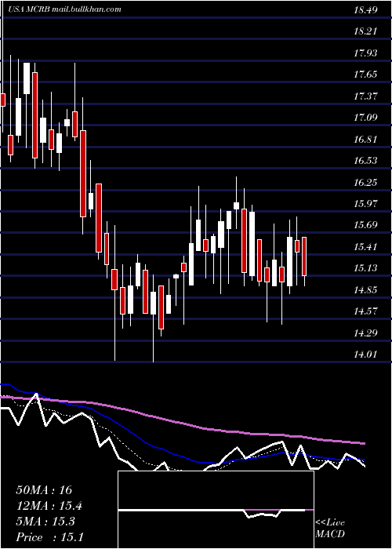Click the 17.65 price axis label

coord(365,75)
